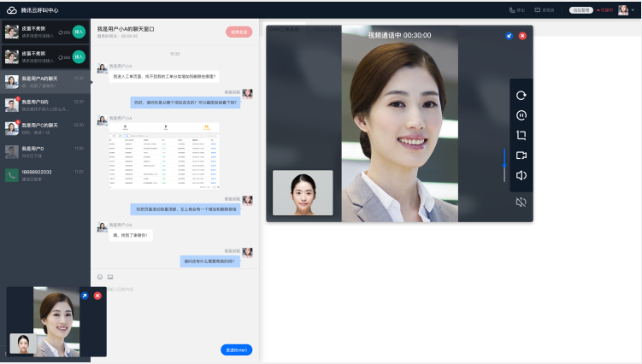The width and height of the screenshot is (642, 364).
Task: Open the emoji picker in chat input
Action: pyautogui.click(x=100, y=277)
